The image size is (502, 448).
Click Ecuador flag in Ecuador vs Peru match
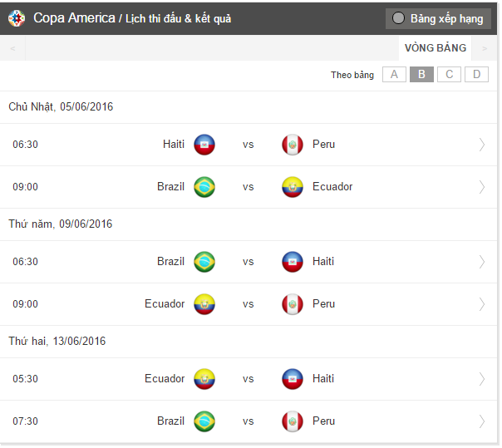point(204,304)
